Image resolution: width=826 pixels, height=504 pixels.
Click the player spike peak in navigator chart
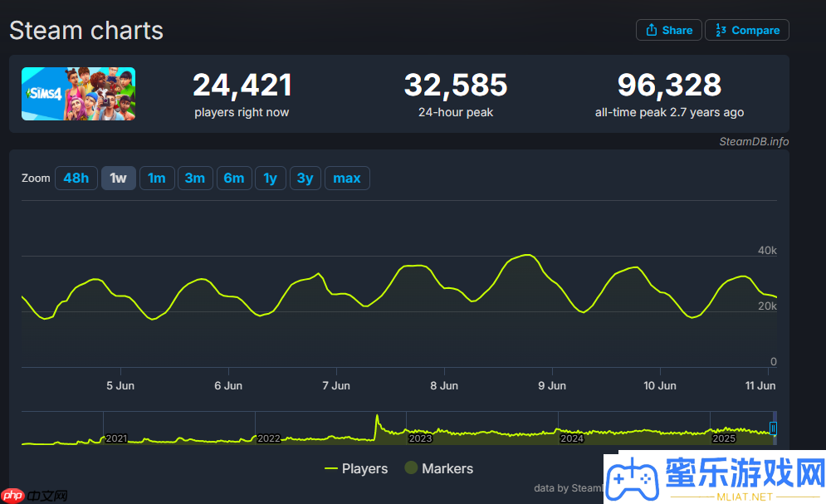pyautogui.click(x=377, y=417)
